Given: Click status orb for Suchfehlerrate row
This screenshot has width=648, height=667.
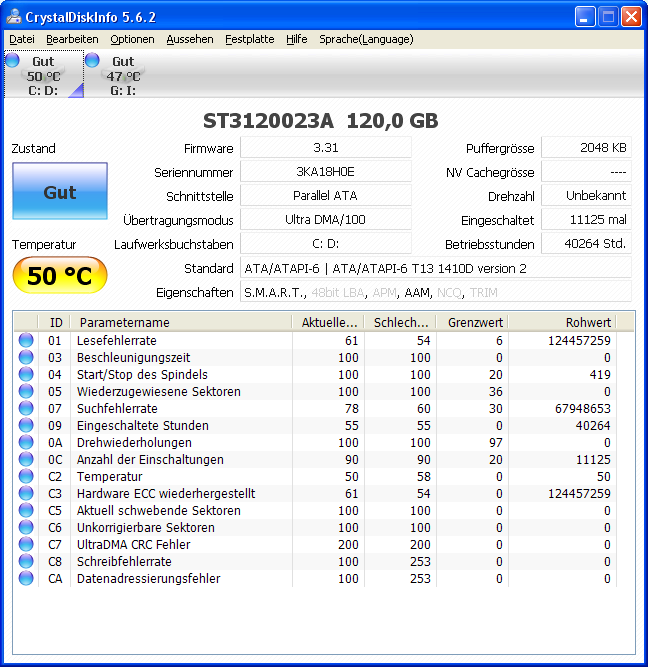Looking at the screenshot, I should point(26,408).
